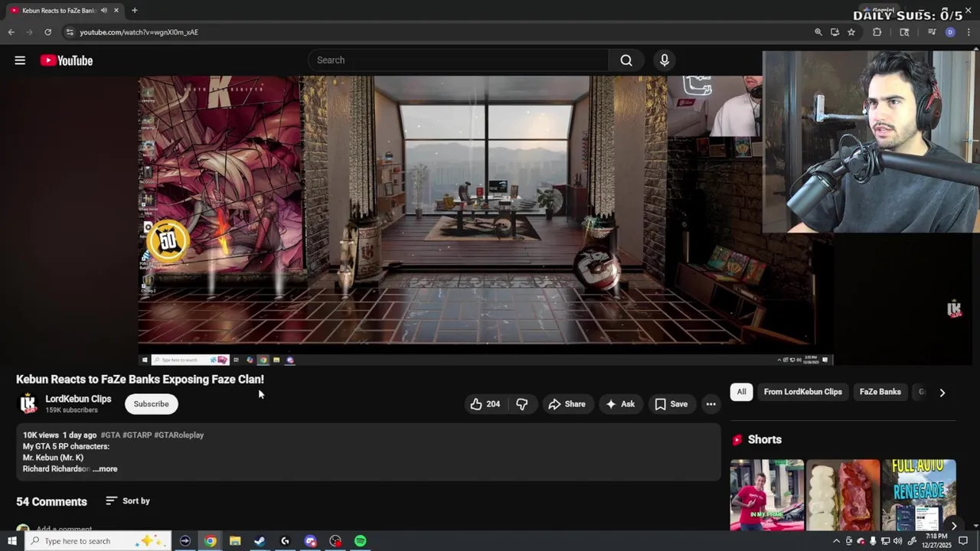Image resolution: width=980 pixels, height=551 pixels.
Task: Dislike the video with thumbs down
Action: coord(522,404)
